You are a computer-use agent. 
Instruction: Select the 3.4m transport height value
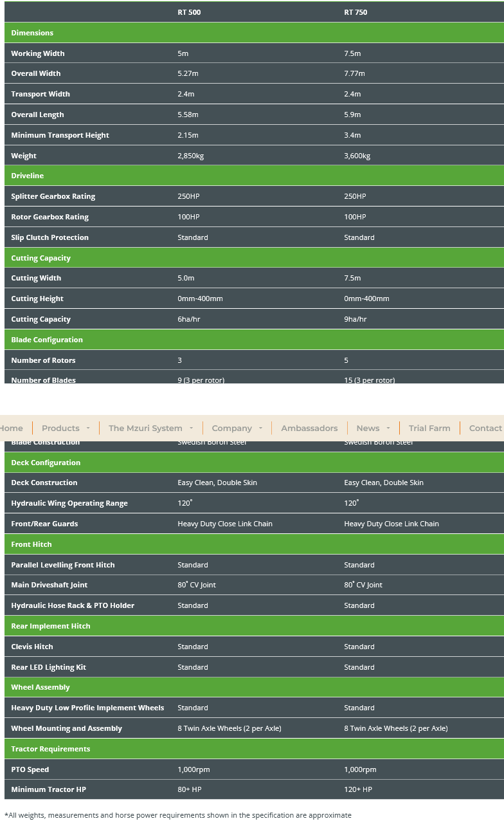click(352, 135)
